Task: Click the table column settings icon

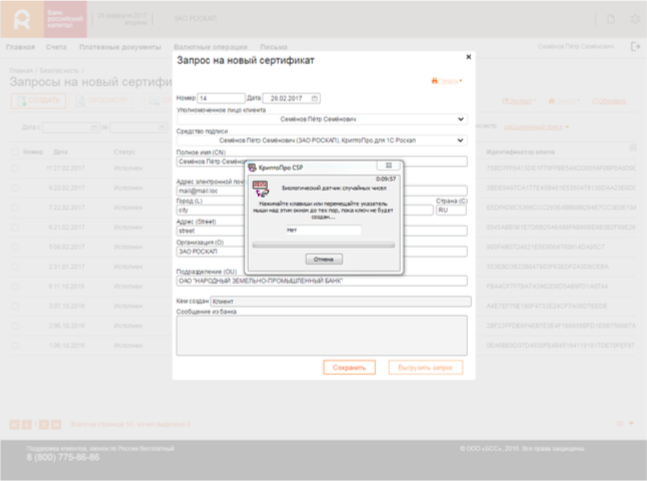Action: coord(633,148)
